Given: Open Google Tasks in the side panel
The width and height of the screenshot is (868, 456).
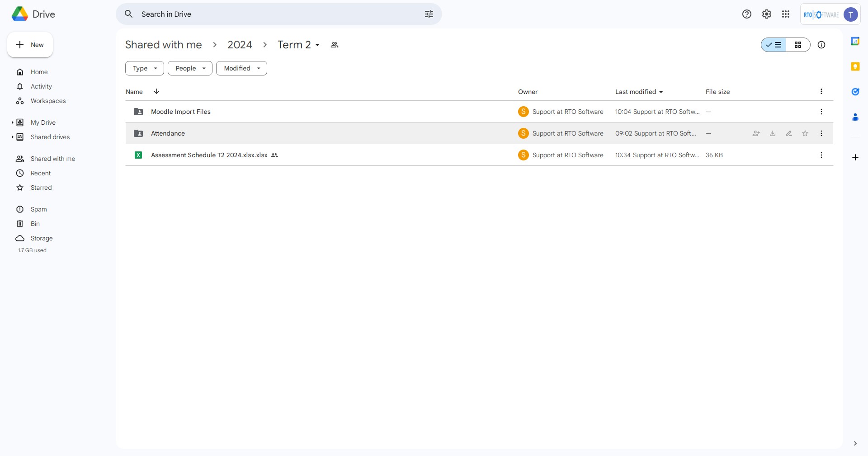Looking at the screenshot, I should click(856, 92).
